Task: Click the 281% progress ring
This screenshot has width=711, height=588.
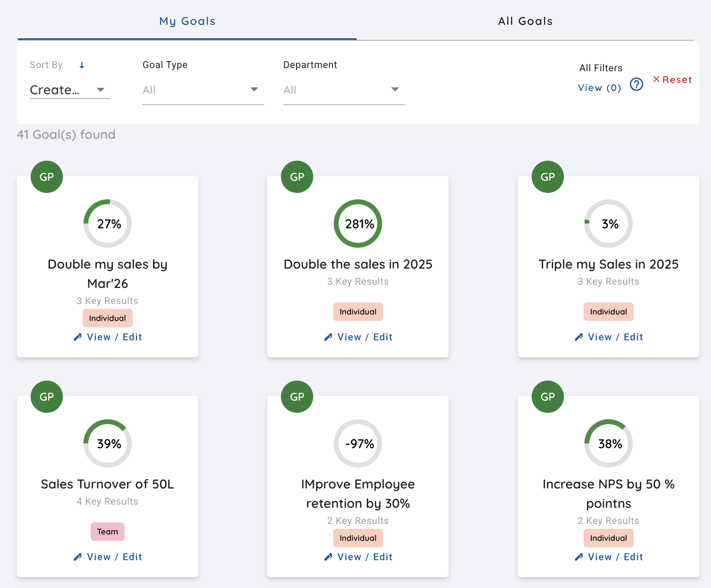Action: [358, 224]
